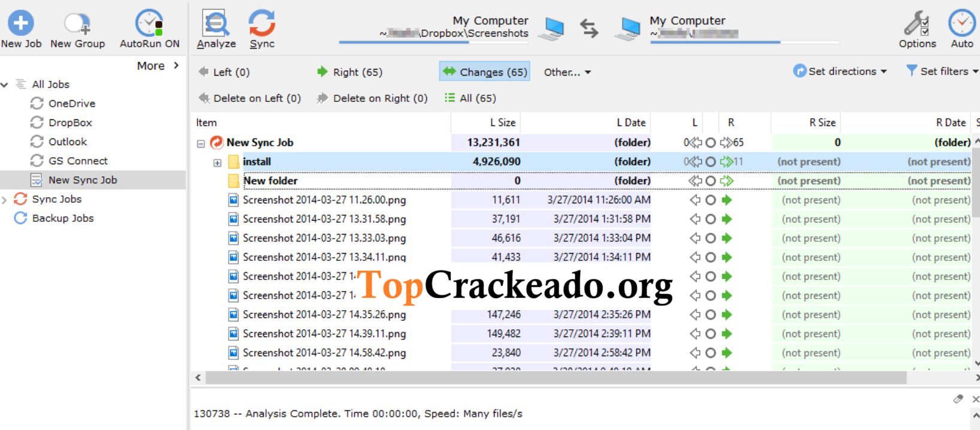Click the right My Computer monitor icon
Image resolution: width=980 pixels, height=430 pixels.
tap(628, 29)
